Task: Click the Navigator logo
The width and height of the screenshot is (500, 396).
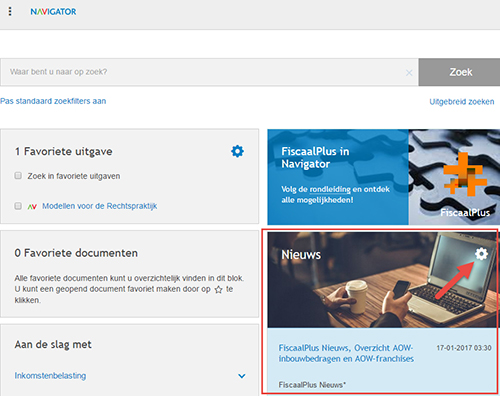Action: 53,12
